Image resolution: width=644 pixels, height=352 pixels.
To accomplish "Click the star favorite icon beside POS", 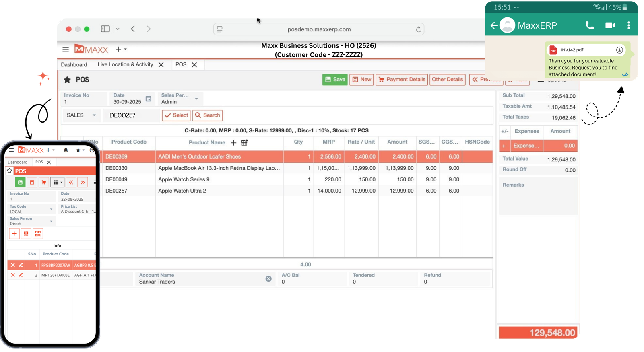I will coord(67,80).
